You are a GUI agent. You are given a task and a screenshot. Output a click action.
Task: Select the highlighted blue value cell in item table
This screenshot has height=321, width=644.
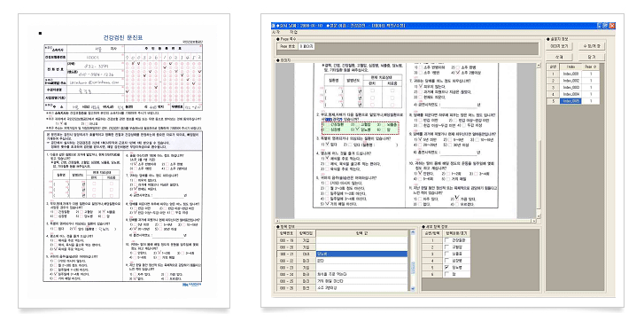361,254
